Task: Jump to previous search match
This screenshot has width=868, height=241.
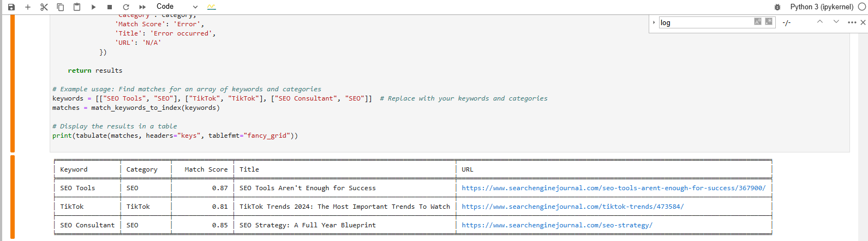Action: tap(819, 22)
